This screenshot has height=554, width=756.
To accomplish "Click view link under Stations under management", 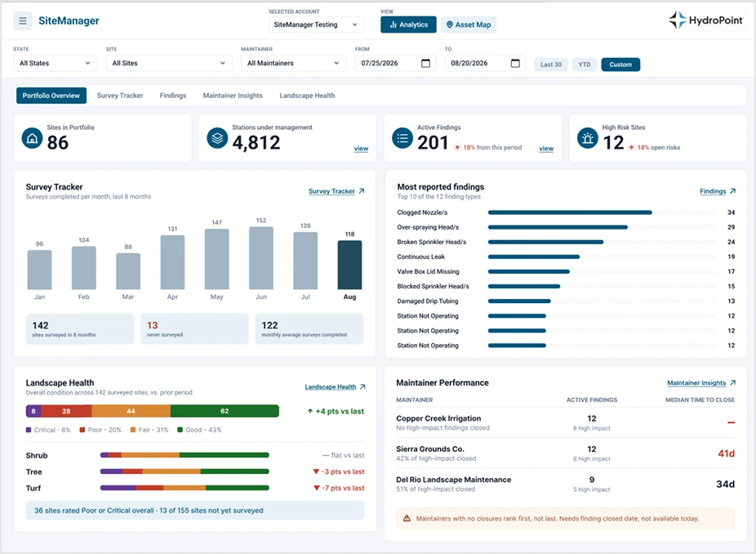I will coord(361,149).
